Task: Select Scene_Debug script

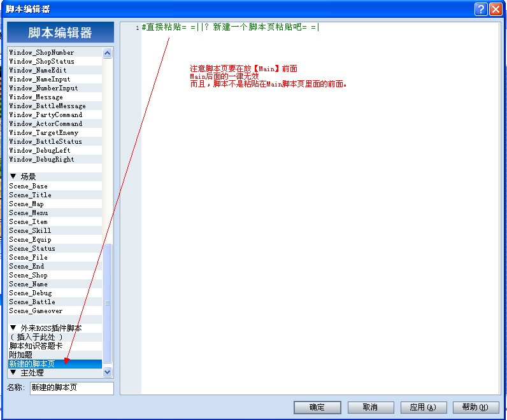Action: point(55,293)
